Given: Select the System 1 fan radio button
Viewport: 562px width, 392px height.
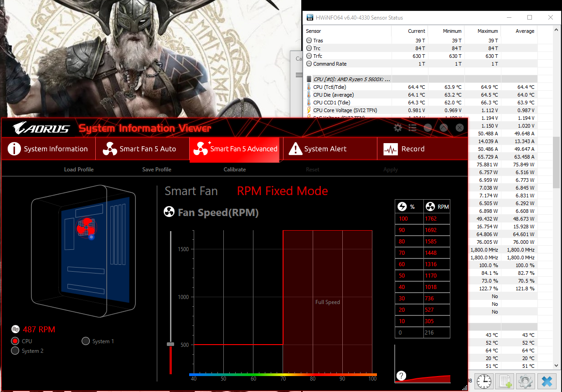Looking at the screenshot, I should click(86, 341).
